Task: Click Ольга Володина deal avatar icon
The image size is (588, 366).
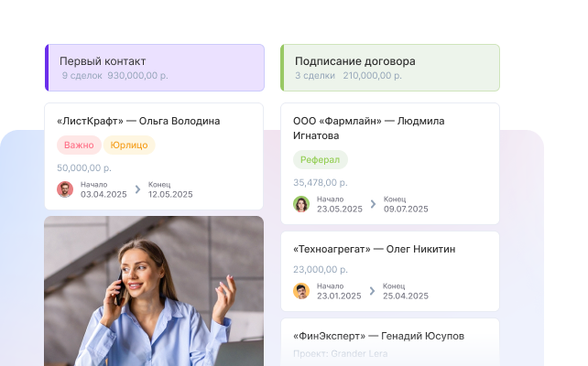Action: click(x=65, y=189)
